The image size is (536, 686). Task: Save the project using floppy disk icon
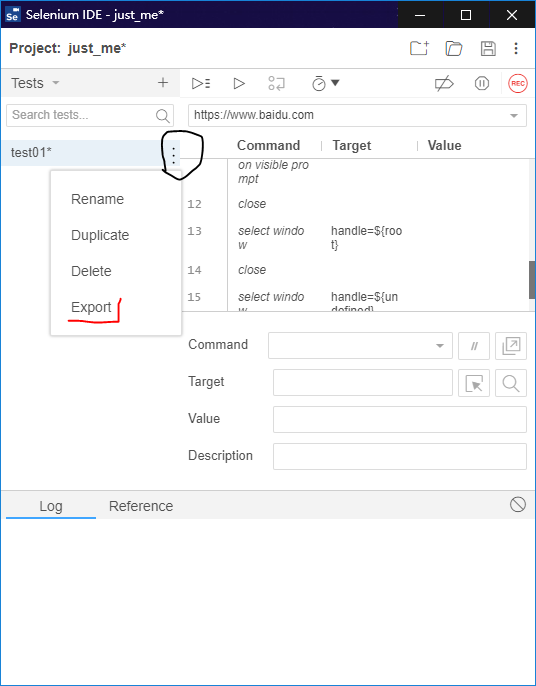[x=488, y=48]
